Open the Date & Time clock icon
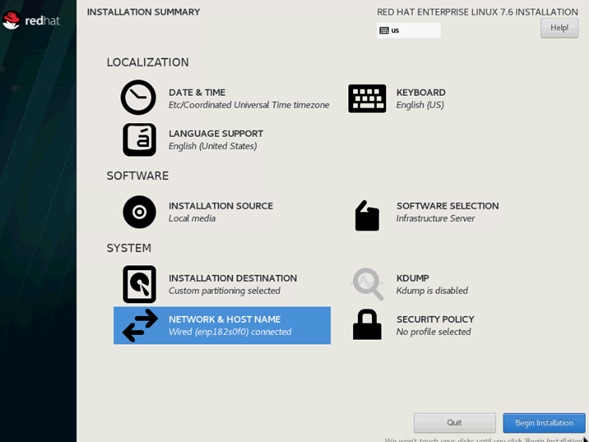 138,97
